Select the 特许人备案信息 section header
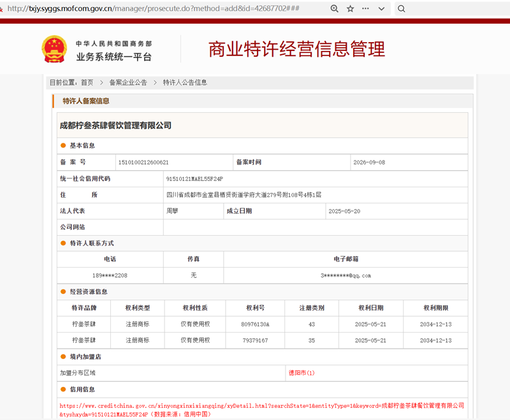 coord(86,101)
